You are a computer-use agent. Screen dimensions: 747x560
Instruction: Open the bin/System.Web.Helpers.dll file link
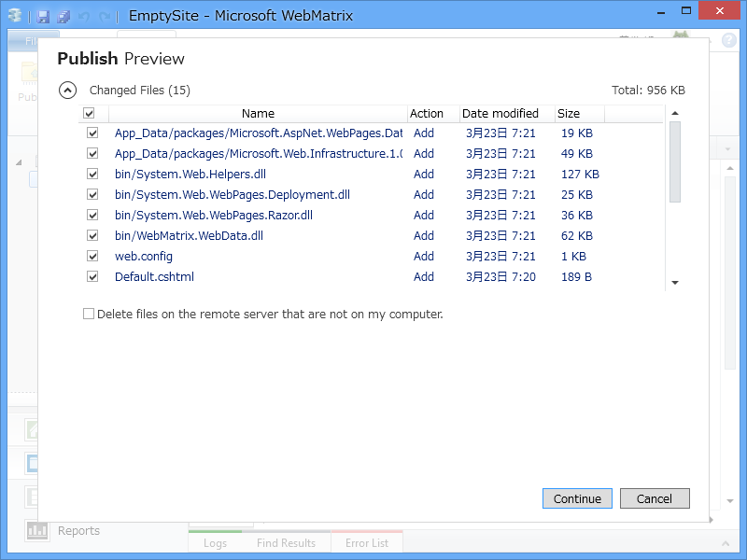tap(190, 175)
